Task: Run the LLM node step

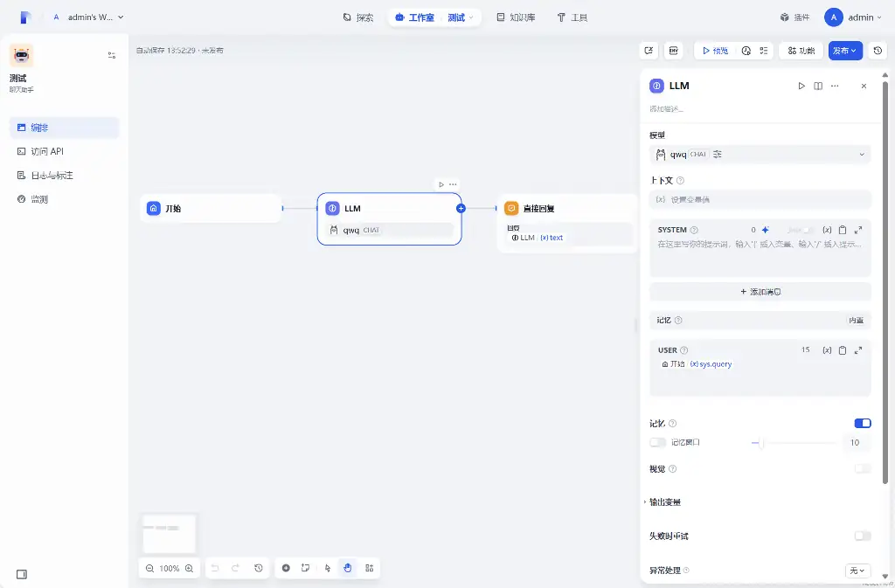Action: point(801,86)
